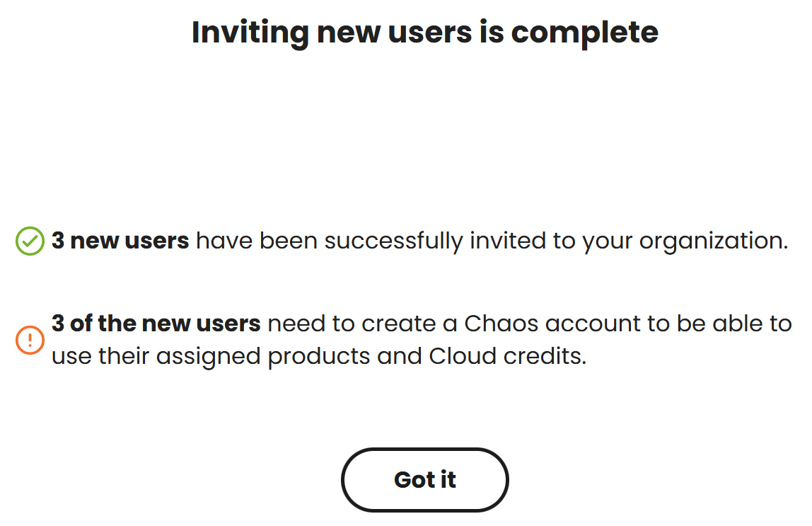Click the 'Inviting new users is complete' heading
This screenshot has width=812, height=526.
tap(424, 32)
